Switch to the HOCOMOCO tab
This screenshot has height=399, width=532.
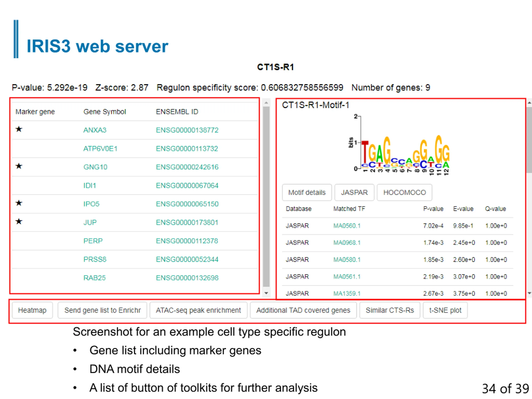(405, 192)
